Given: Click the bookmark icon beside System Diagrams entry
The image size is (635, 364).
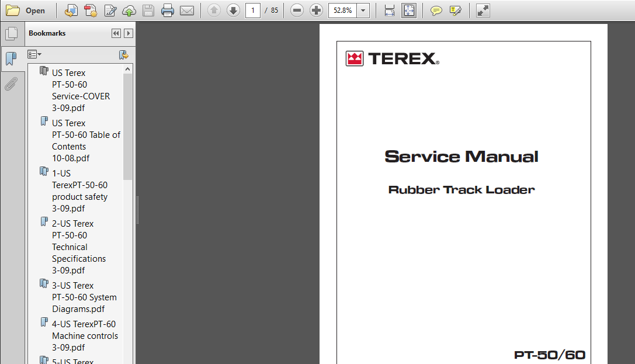Looking at the screenshot, I should click(44, 284).
